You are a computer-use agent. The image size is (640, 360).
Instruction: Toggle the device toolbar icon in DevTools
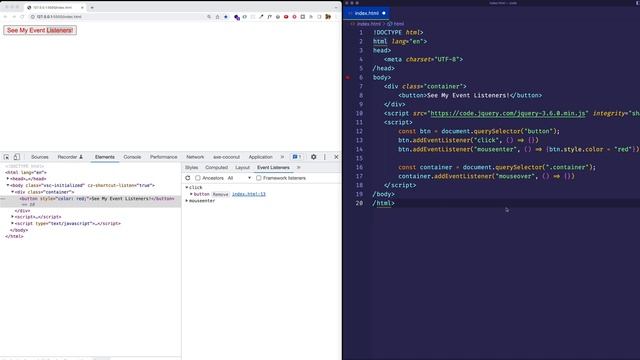coord(17,157)
